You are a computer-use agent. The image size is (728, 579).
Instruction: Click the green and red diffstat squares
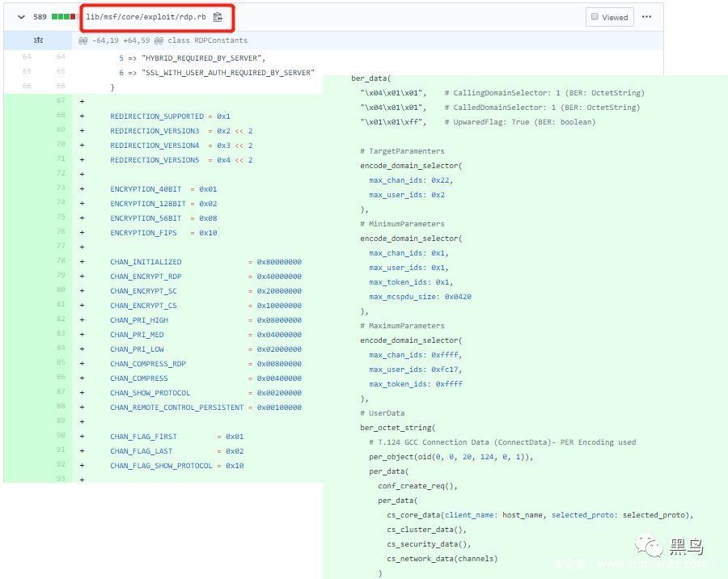tap(65, 17)
